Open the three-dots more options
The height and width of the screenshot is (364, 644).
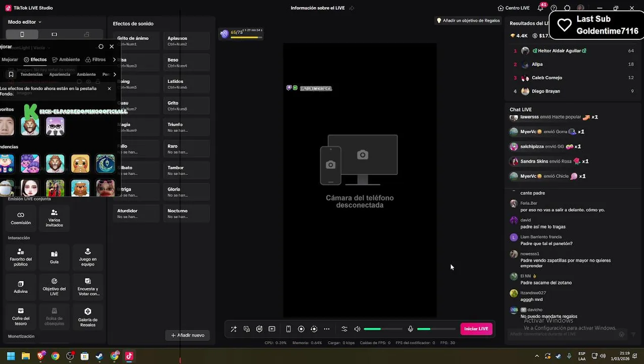click(327, 329)
